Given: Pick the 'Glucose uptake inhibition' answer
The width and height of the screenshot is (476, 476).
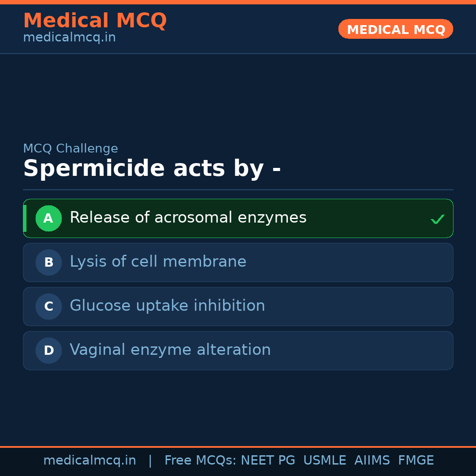Looking at the screenshot, I should click(x=167, y=306).
